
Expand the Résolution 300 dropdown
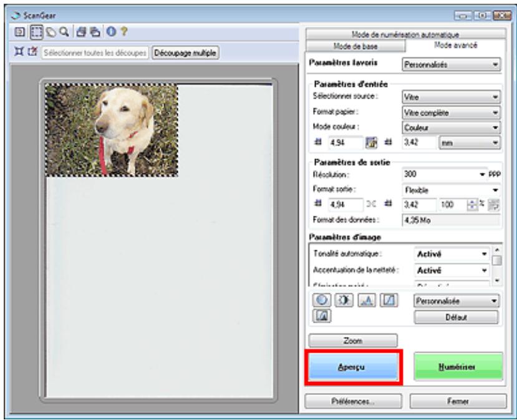445,174
